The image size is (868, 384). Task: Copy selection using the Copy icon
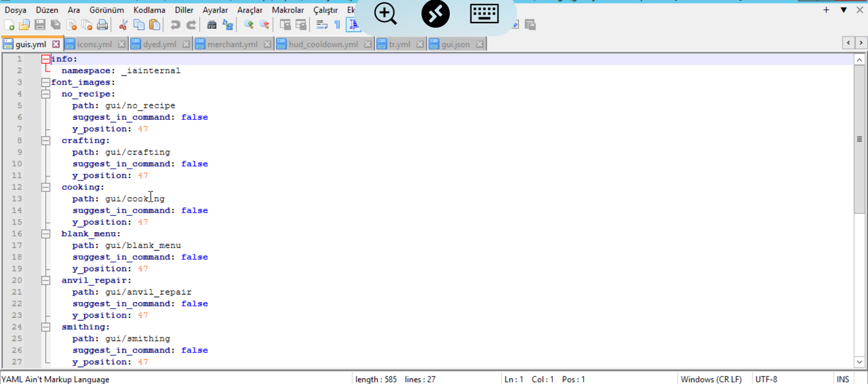click(x=139, y=24)
